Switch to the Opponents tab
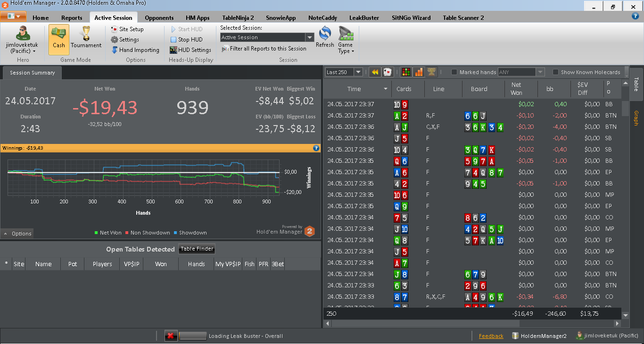644x344 pixels. coord(159,18)
